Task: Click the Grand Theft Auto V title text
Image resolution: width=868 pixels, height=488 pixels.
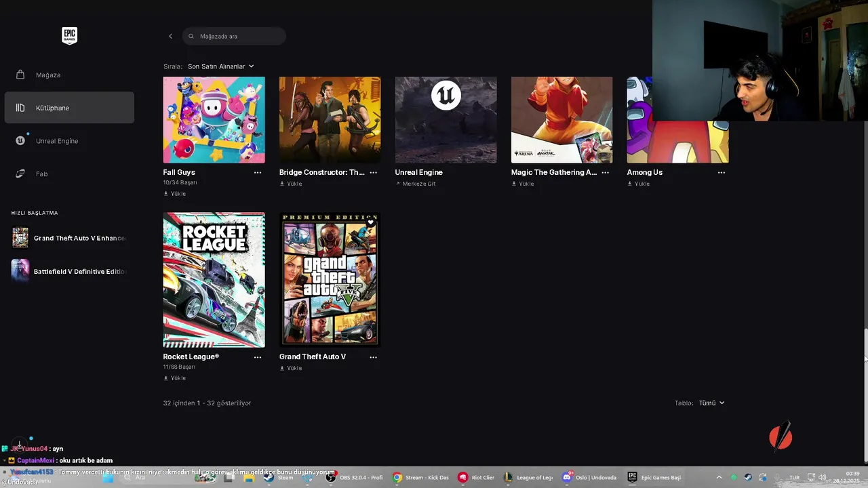Action: click(313, 357)
